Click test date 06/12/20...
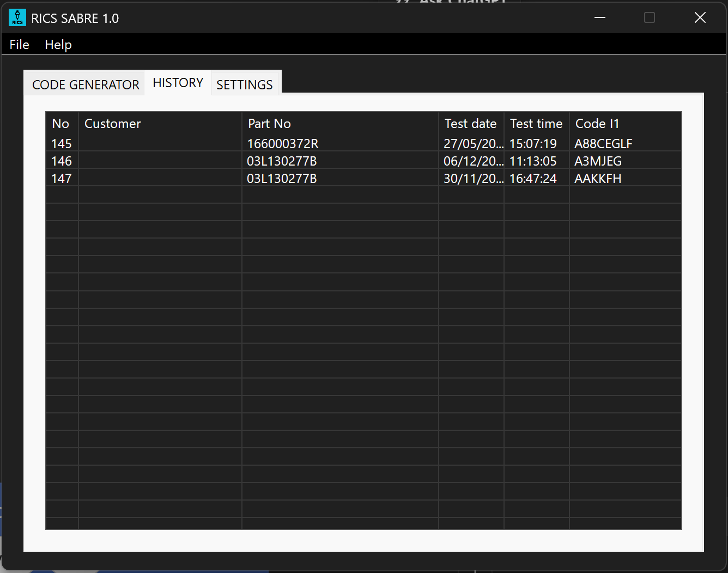The height and width of the screenshot is (573, 728). pyautogui.click(x=474, y=161)
